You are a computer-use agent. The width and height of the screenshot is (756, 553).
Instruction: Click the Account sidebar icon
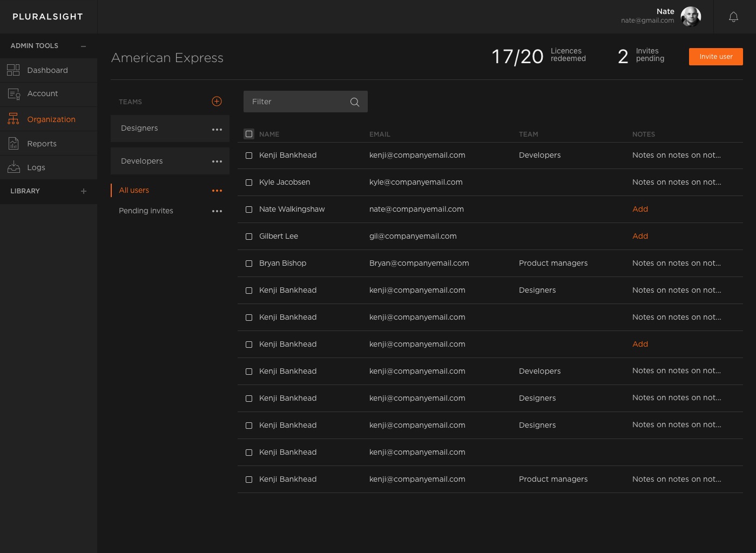(x=13, y=94)
